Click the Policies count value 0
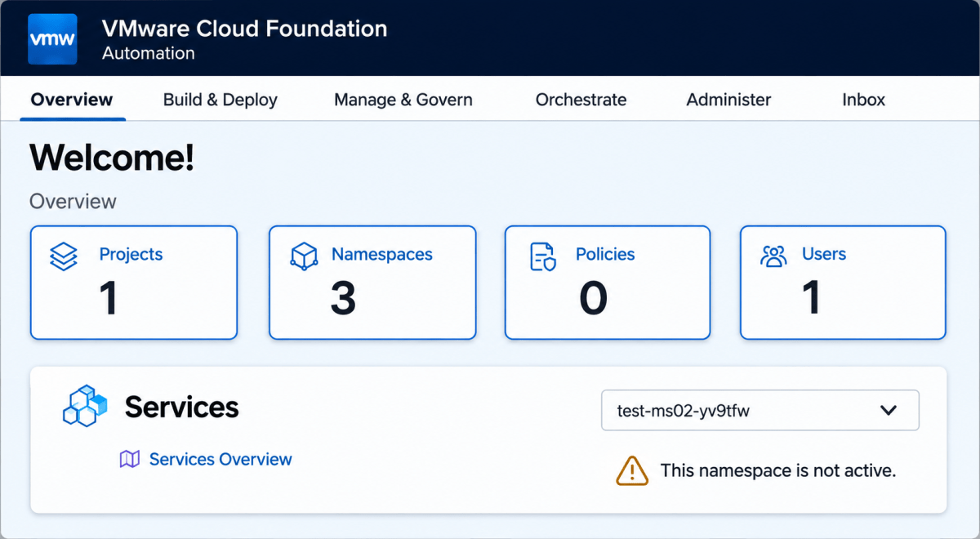Viewport: 980px width, 539px height. [594, 298]
